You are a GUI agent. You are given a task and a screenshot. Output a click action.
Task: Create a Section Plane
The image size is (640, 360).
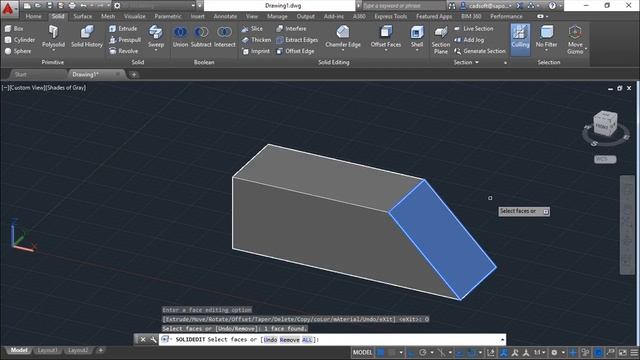pos(441,40)
